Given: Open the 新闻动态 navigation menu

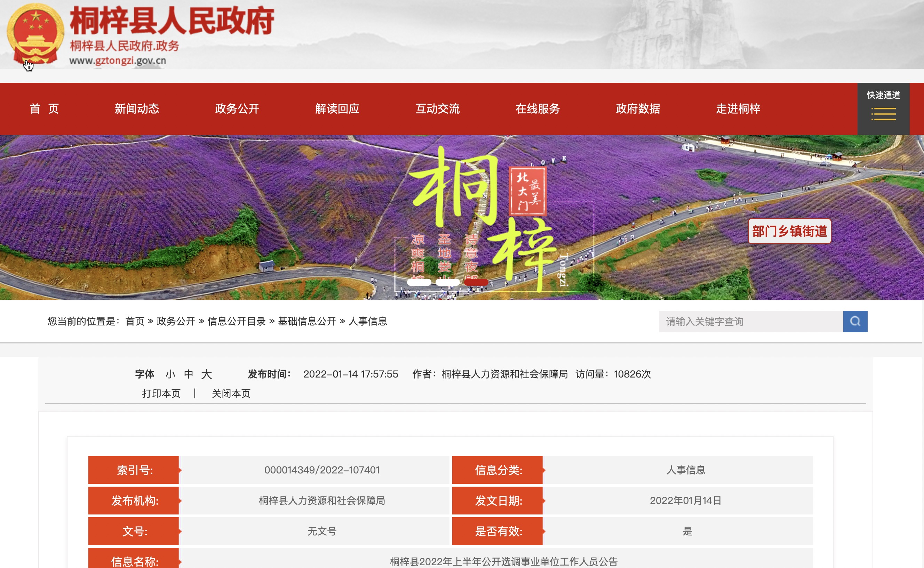Looking at the screenshot, I should (x=137, y=109).
